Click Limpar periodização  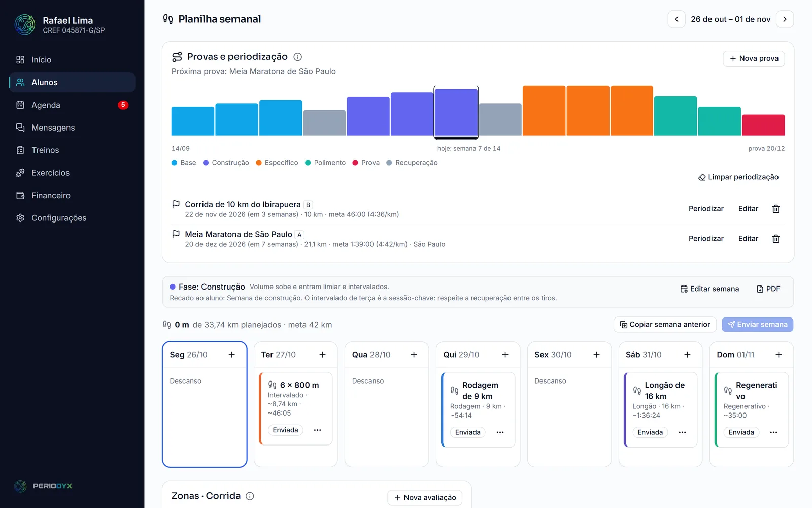[738, 177]
